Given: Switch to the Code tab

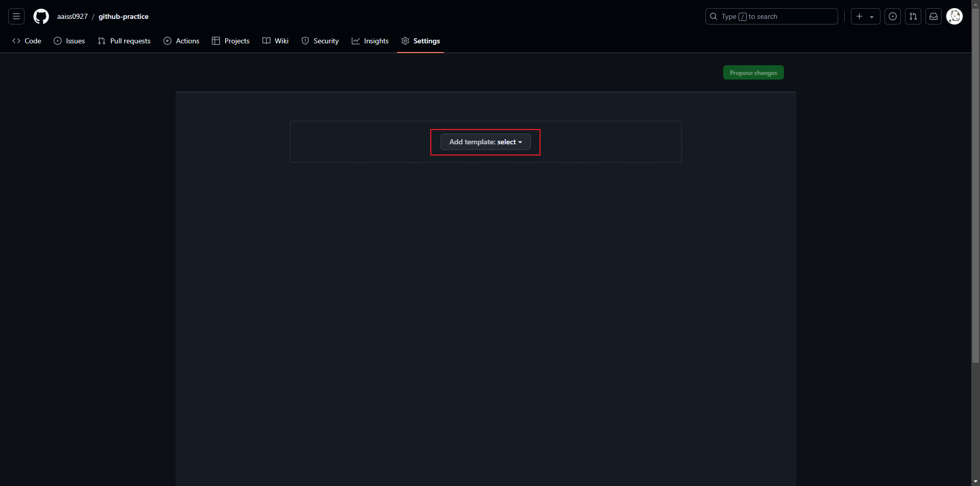Looking at the screenshot, I should [x=27, y=41].
